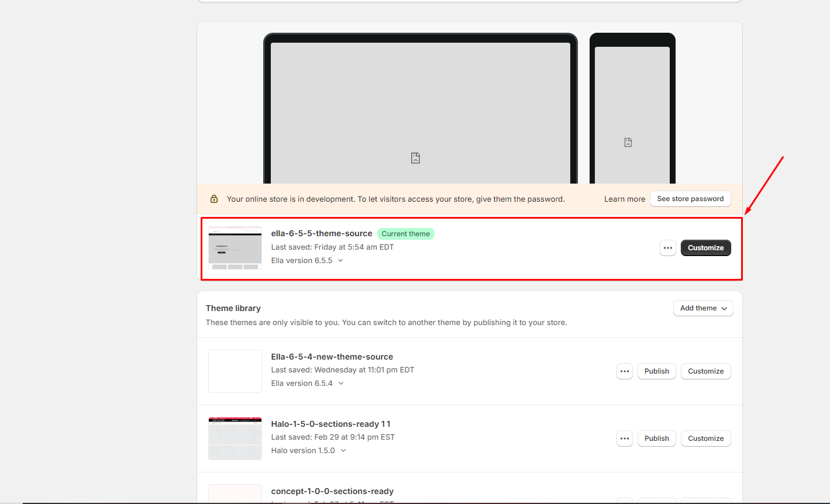Click the Ella-6-5-4-new-theme-source blank thumbnail
This screenshot has width=830, height=504.
click(235, 371)
